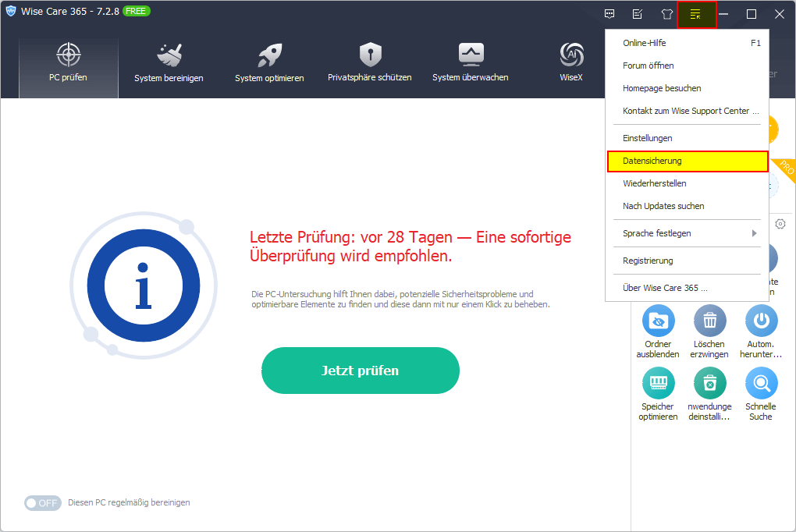Close the Wise Care 365 window
This screenshot has width=796, height=532.
[x=780, y=14]
